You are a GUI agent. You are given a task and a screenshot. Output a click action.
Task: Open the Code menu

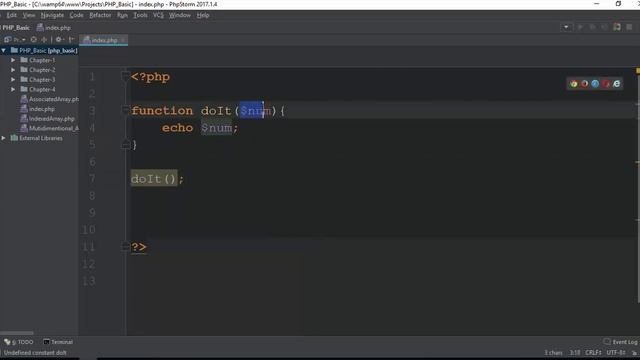(76, 15)
